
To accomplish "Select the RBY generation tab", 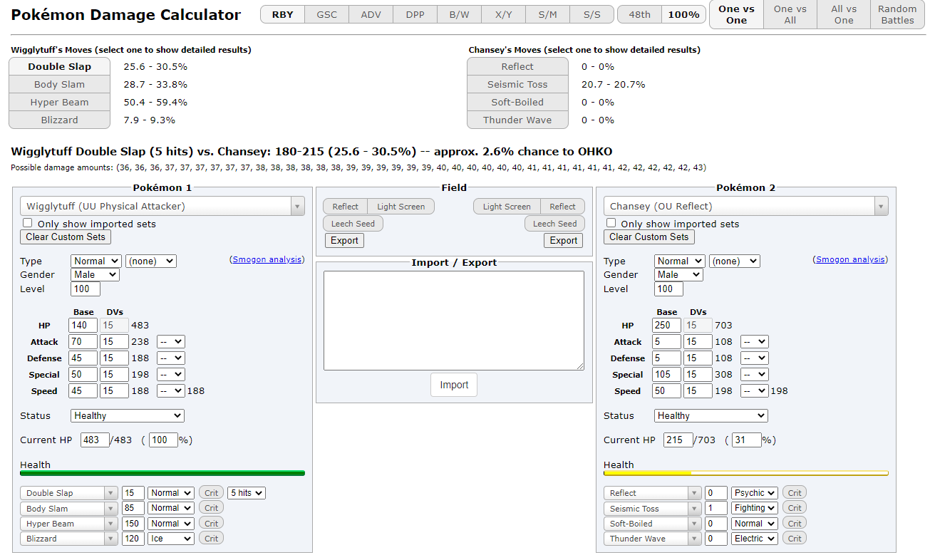I will point(283,14).
